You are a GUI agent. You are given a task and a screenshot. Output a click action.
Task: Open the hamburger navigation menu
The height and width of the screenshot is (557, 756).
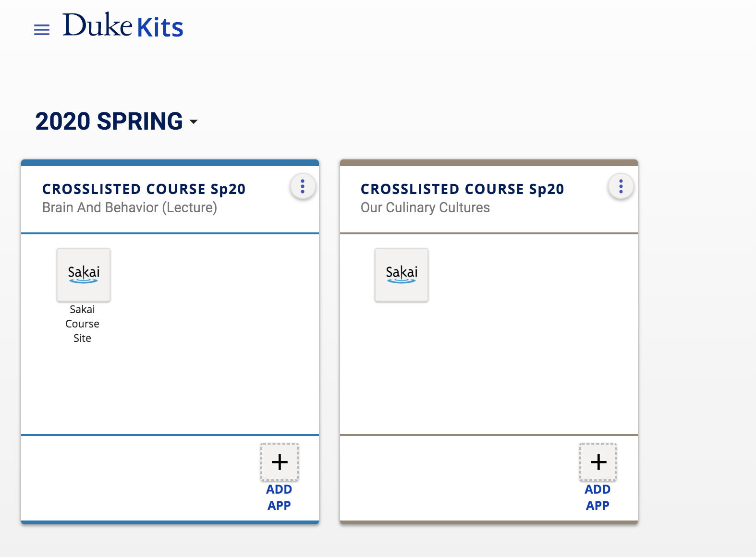pyautogui.click(x=41, y=29)
